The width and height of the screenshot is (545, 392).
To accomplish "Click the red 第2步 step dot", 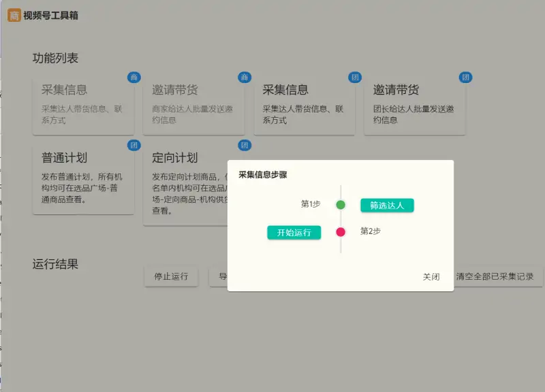I will tap(342, 231).
